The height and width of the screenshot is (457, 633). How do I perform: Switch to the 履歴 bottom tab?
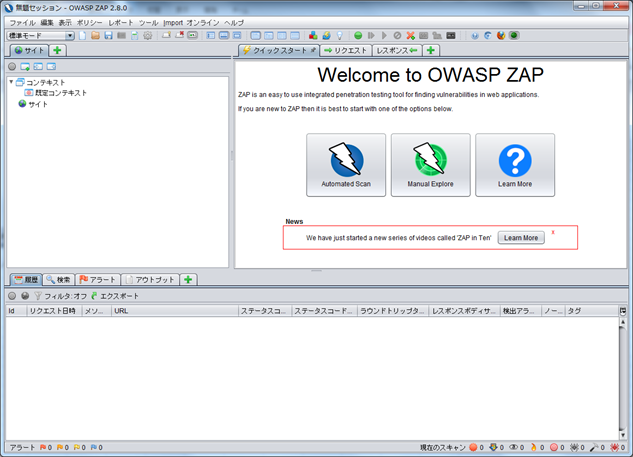click(26, 280)
